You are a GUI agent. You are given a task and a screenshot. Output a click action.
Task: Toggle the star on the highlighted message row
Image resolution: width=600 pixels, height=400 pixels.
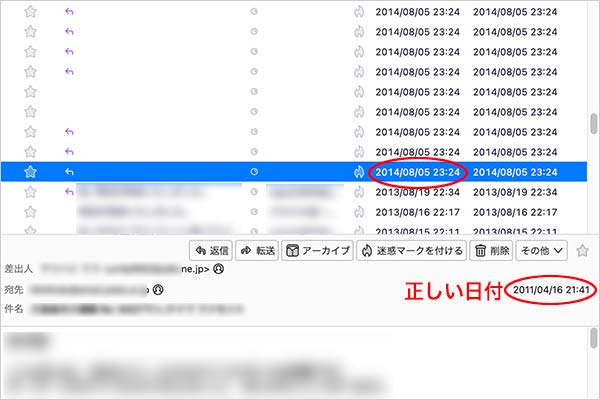[x=30, y=172]
